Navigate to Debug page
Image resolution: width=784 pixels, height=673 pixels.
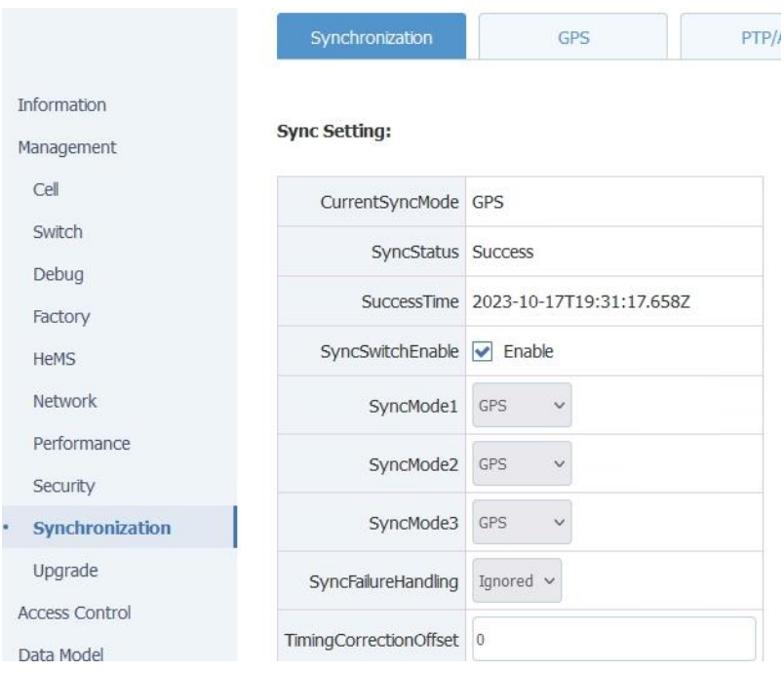[58, 274]
